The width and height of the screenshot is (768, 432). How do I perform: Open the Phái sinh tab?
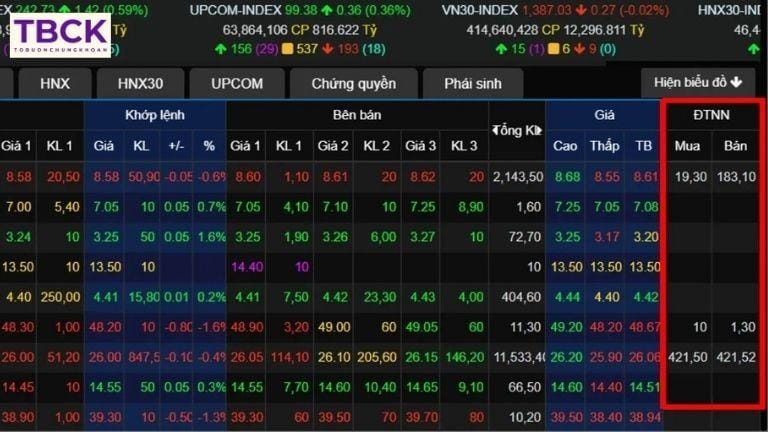[472, 83]
